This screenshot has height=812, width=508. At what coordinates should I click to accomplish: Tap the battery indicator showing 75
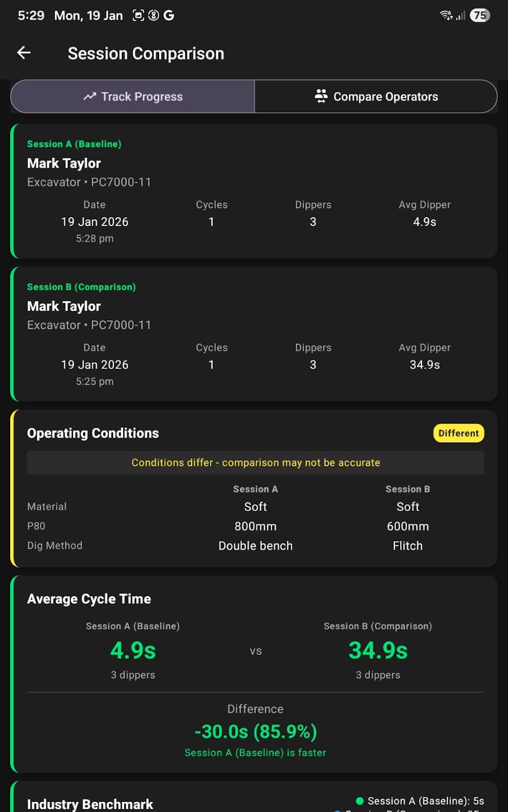tap(480, 15)
